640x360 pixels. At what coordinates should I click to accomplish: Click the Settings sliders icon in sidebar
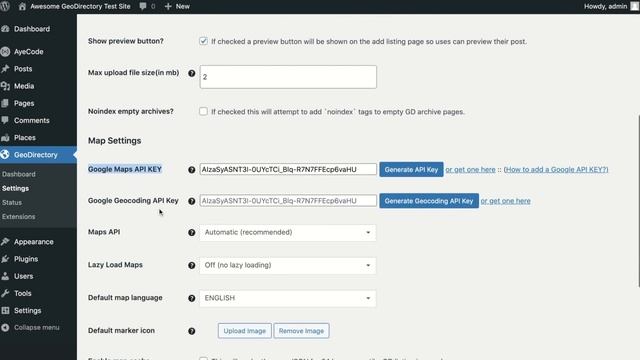click(x=5, y=310)
